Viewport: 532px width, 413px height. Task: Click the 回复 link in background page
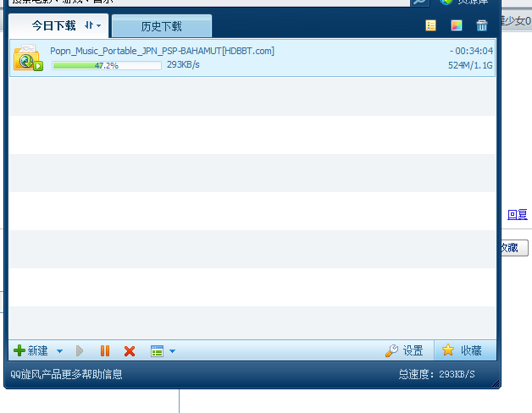[518, 214]
